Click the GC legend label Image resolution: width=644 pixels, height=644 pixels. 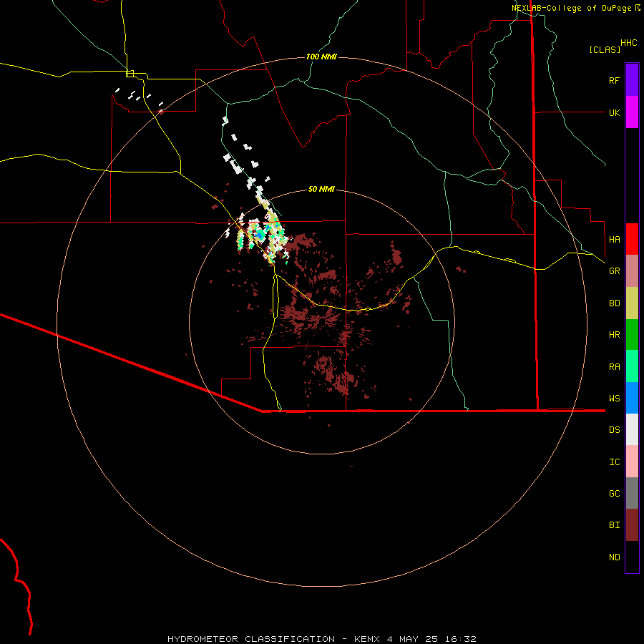614,493
